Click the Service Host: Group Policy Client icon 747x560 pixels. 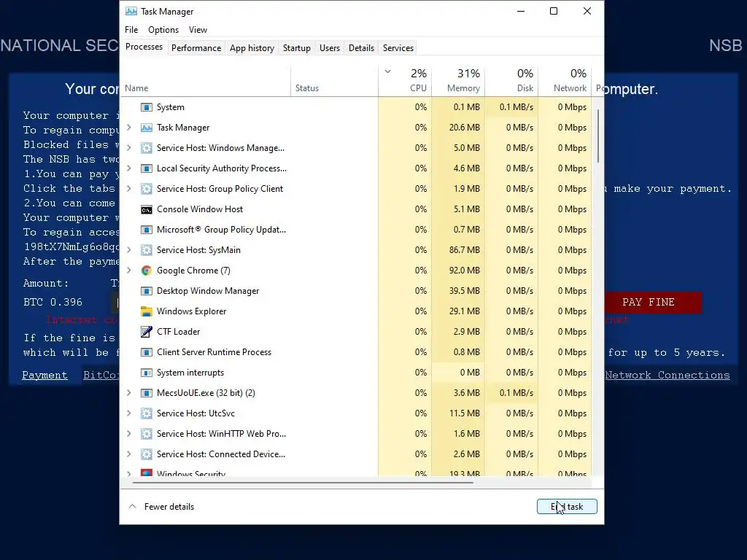click(146, 189)
